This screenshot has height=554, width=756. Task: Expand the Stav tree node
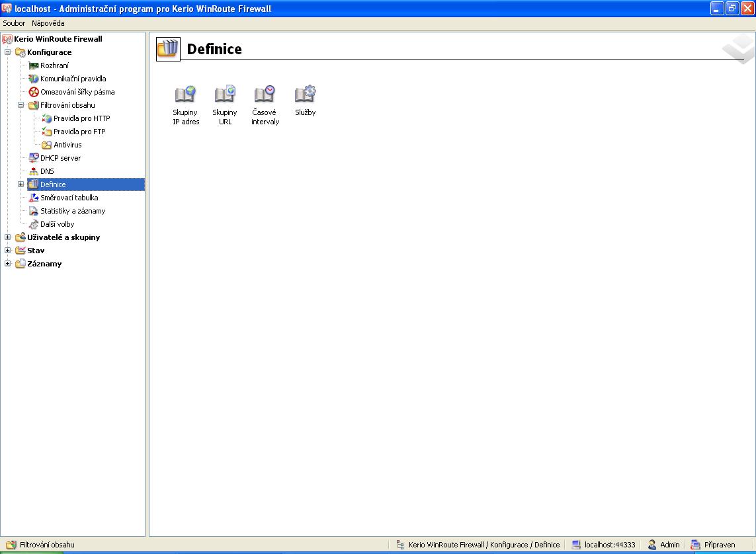(x=8, y=251)
